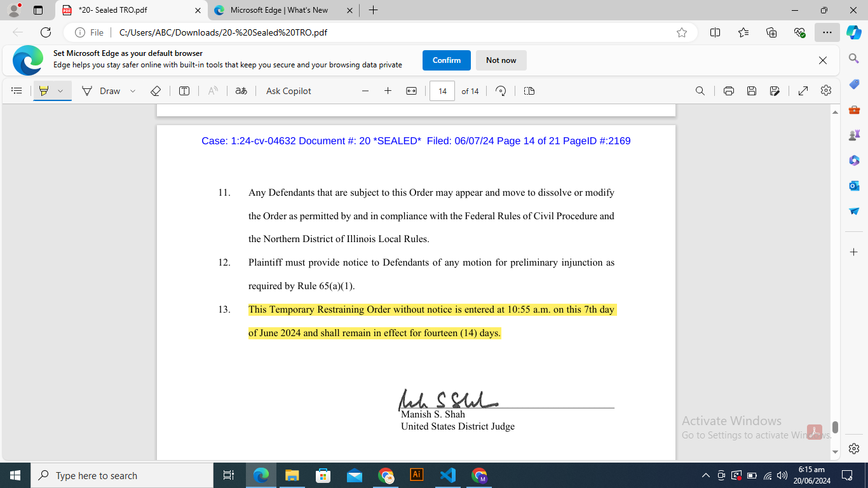Zoom out with minus button
This screenshot has height=488, width=868.
(365, 91)
